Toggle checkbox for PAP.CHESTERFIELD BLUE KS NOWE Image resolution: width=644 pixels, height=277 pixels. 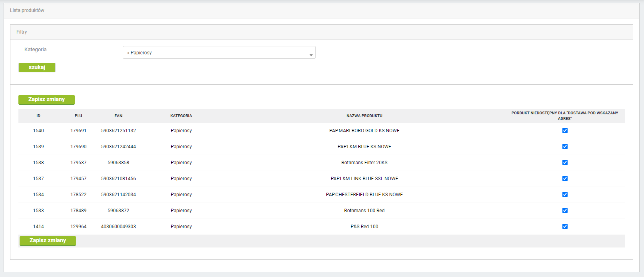tap(565, 195)
